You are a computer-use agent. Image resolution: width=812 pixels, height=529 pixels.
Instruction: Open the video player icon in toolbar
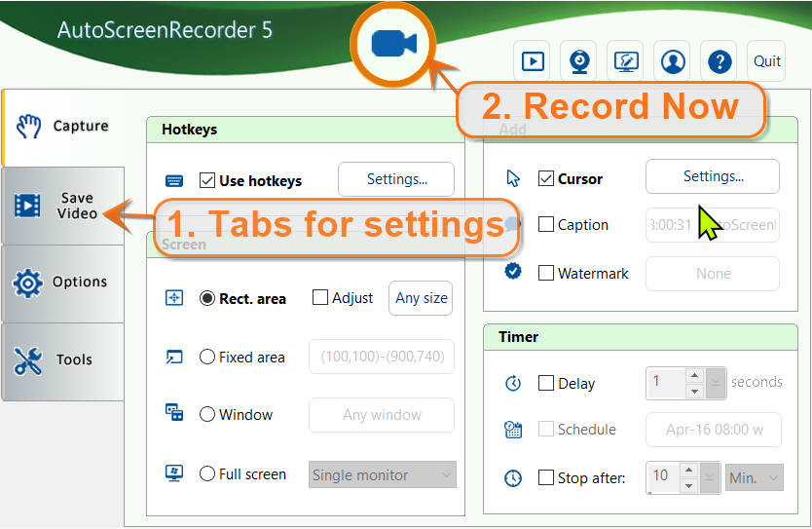coord(533,61)
